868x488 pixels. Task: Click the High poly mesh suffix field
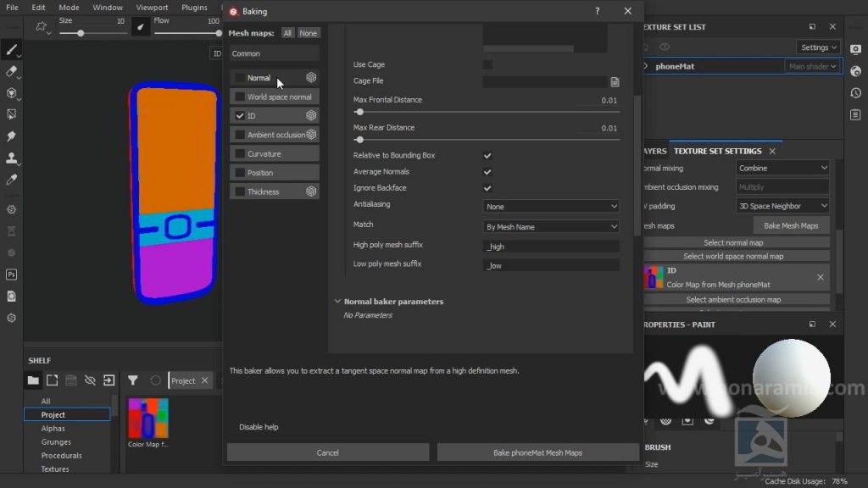point(551,247)
